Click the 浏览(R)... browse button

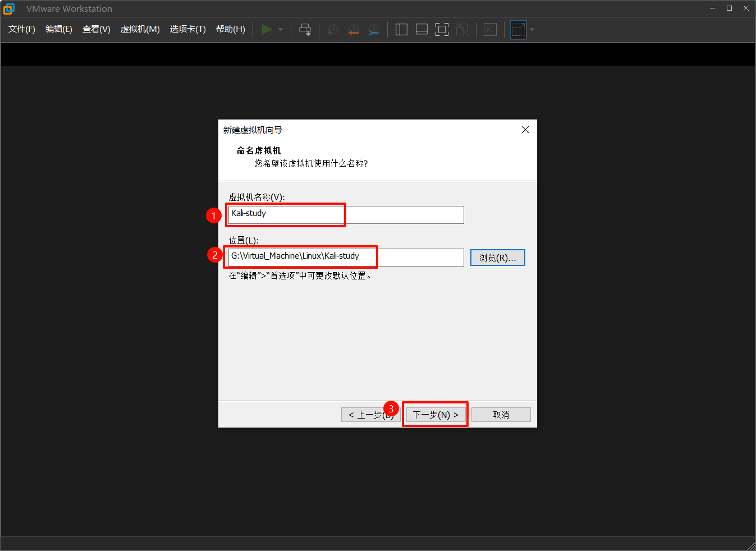[x=497, y=258]
